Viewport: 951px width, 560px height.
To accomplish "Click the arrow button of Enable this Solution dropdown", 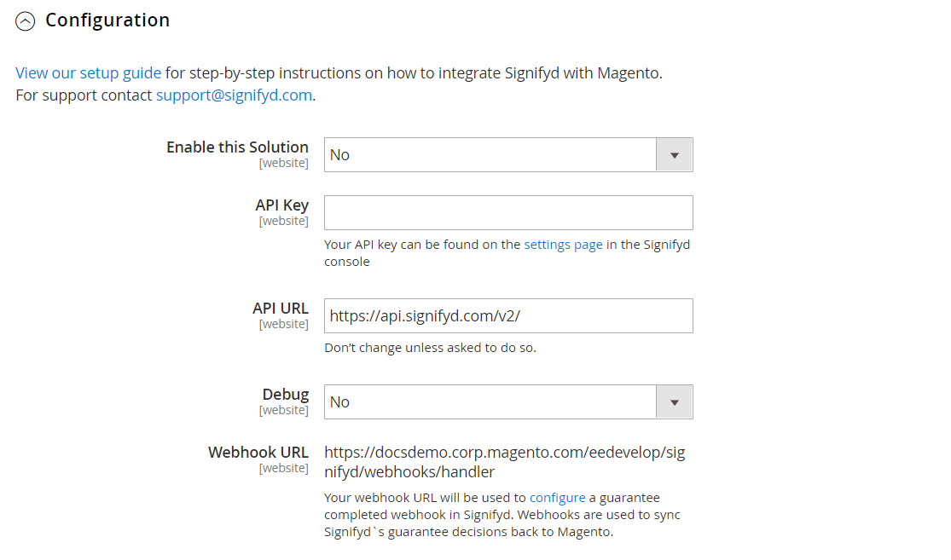I will (674, 154).
